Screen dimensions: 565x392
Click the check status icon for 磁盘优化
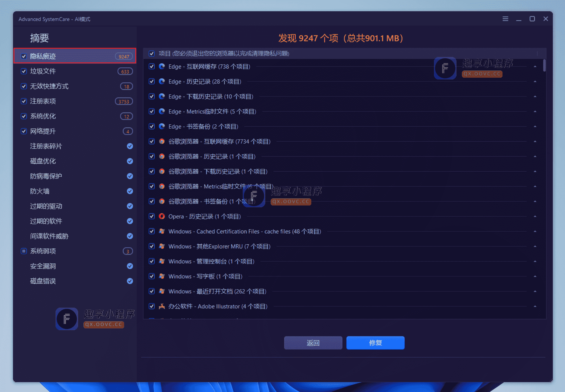click(130, 161)
